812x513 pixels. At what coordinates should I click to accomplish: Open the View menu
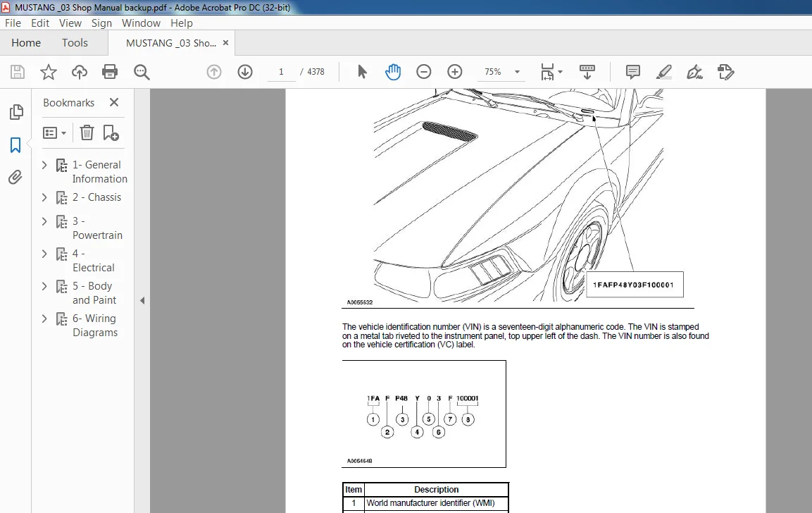(x=70, y=23)
